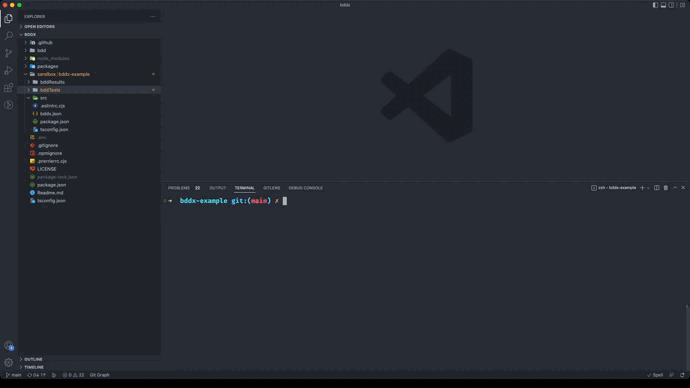This screenshot has width=690, height=388.
Task: Switch to the GitLens tab
Action: click(x=272, y=188)
